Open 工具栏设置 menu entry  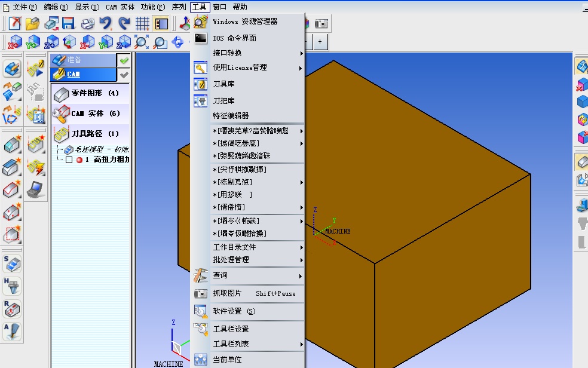tap(247, 329)
